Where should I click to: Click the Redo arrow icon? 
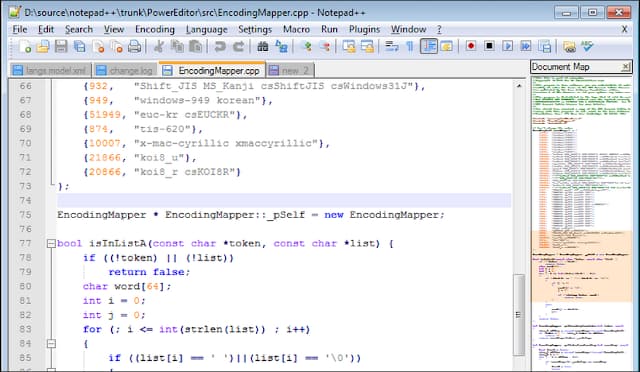click(x=238, y=47)
